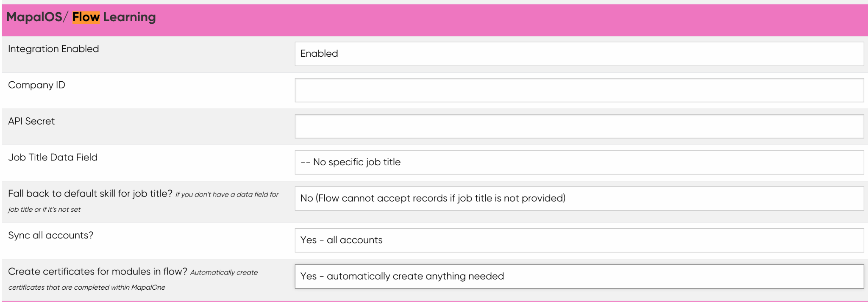Open the fall back to default skill dropdown
The height and width of the screenshot is (302, 868).
pos(579,199)
